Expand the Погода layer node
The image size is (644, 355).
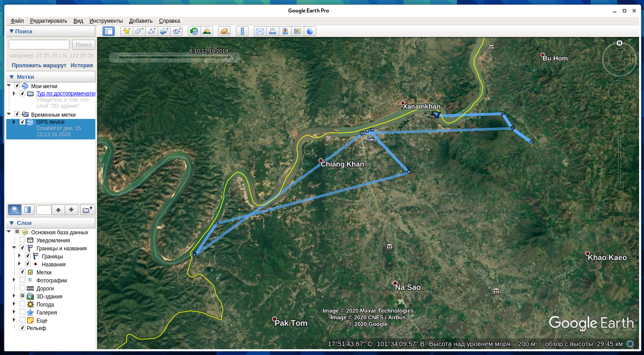(x=14, y=304)
